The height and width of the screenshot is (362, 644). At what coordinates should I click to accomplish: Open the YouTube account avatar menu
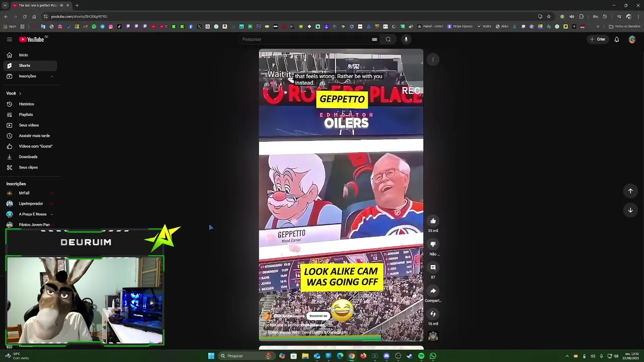[632, 39]
